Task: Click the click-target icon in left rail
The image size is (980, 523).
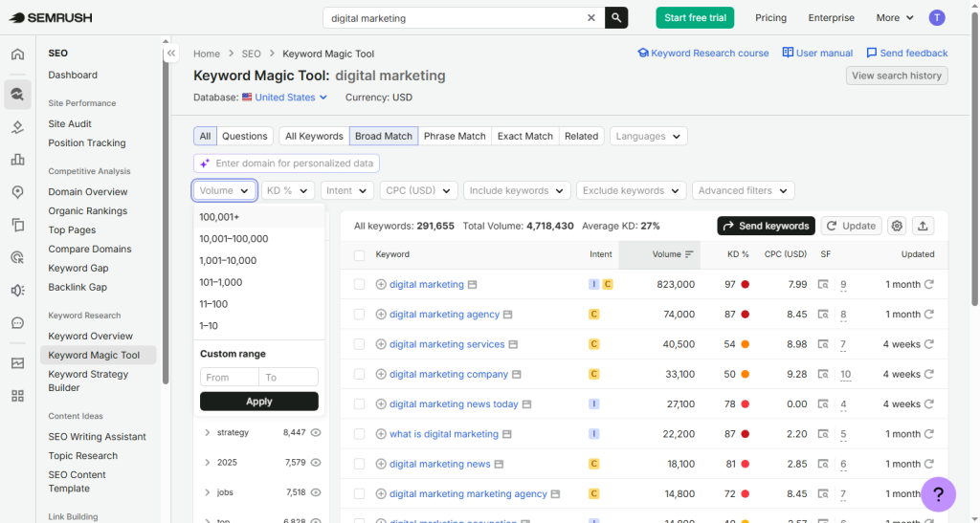Action: (x=17, y=257)
